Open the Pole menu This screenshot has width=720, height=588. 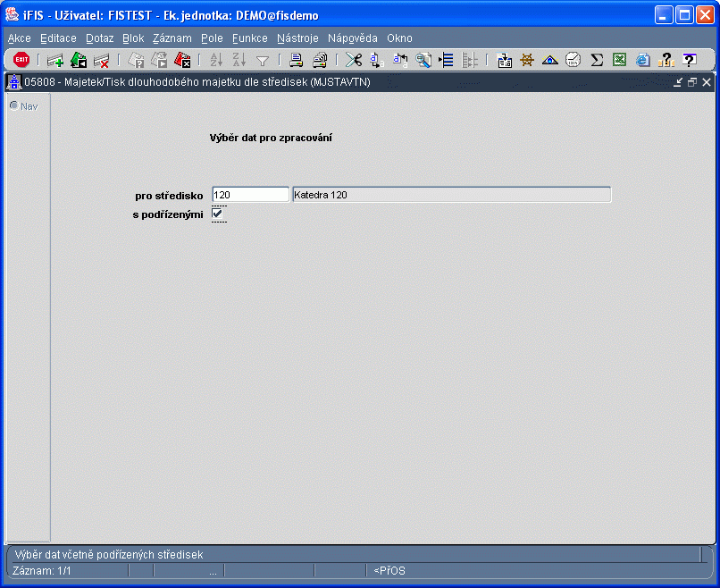tap(212, 38)
